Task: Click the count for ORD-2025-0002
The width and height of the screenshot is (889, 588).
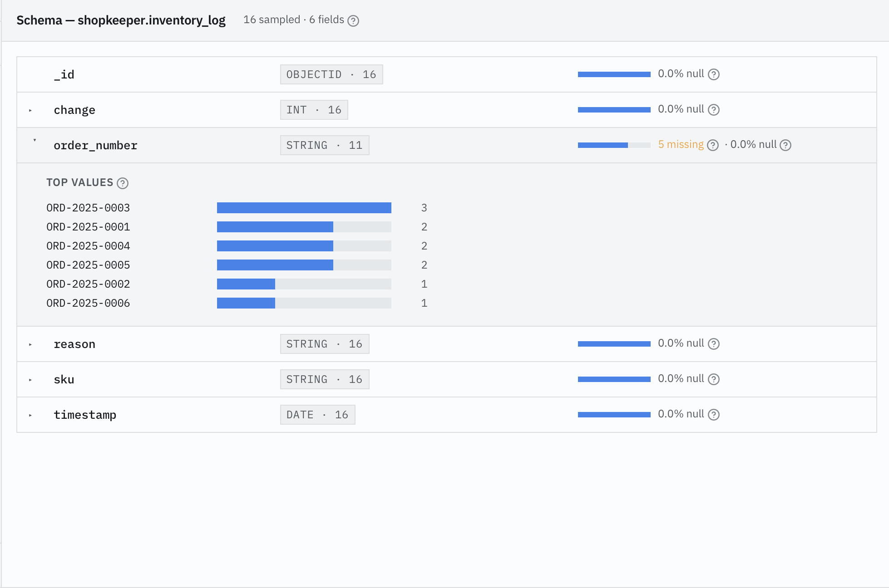Action: tap(424, 284)
